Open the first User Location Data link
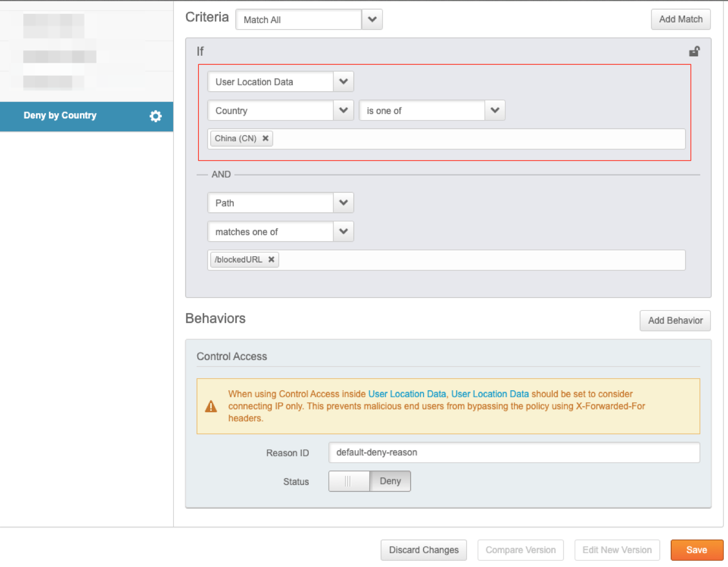 407,394
